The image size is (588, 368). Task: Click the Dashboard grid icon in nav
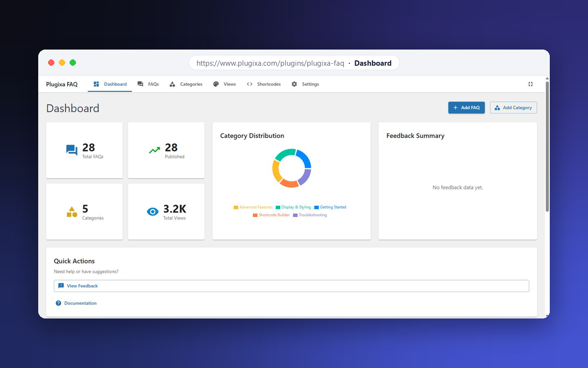pos(97,84)
